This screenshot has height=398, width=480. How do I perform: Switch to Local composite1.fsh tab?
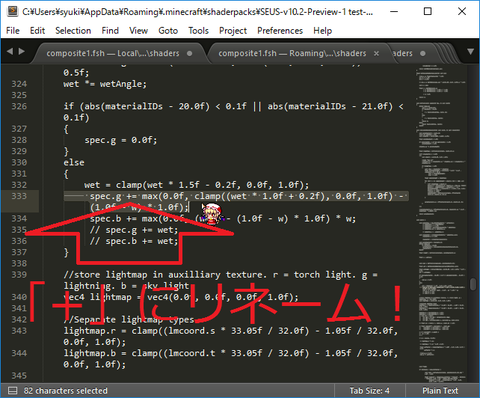[x=113, y=53]
